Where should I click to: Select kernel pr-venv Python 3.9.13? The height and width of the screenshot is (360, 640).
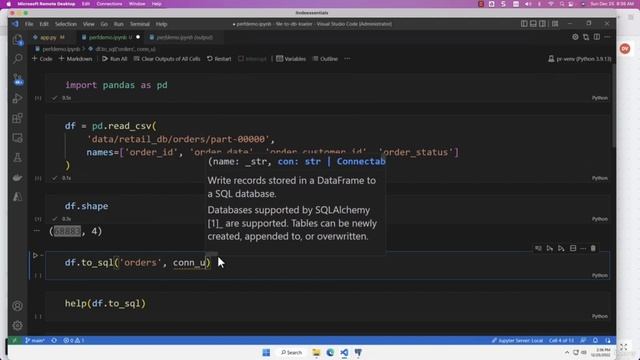(x=580, y=59)
